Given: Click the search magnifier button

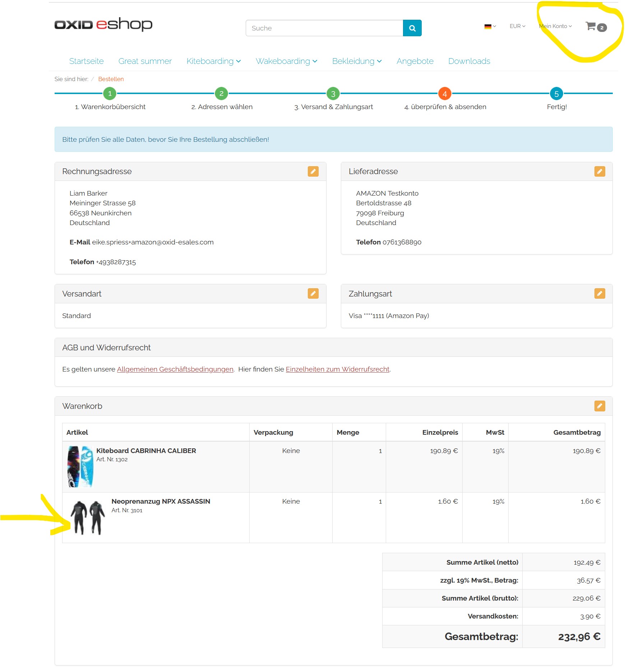Looking at the screenshot, I should 412,28.
